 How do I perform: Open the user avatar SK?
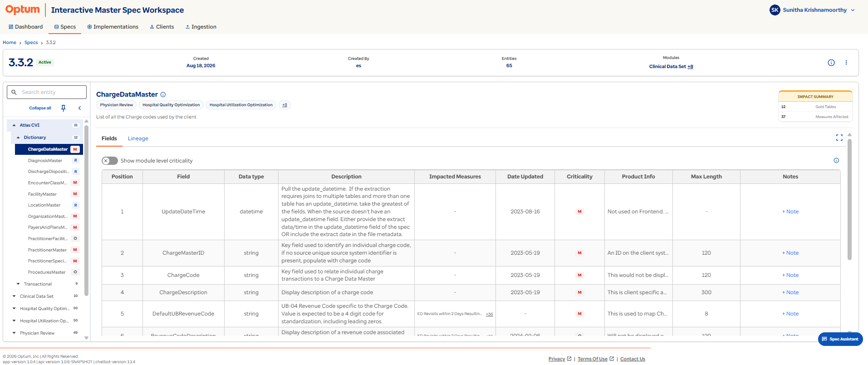point(775,10)
